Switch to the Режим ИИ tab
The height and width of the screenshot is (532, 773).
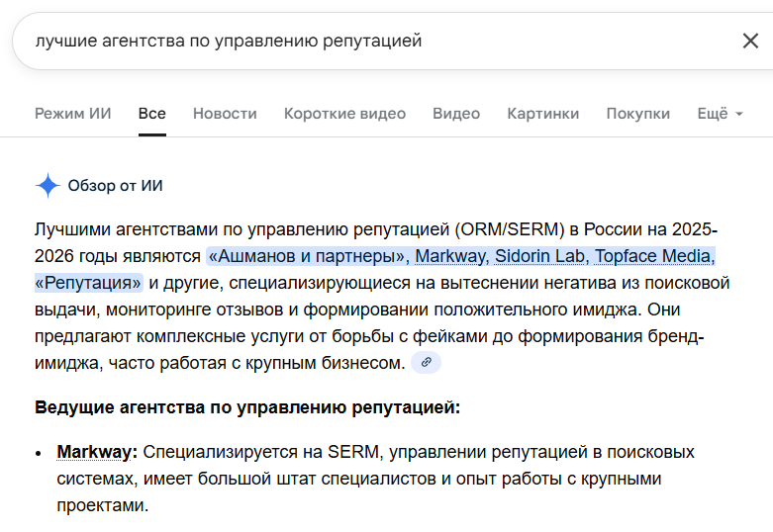[x=73, y=114]
